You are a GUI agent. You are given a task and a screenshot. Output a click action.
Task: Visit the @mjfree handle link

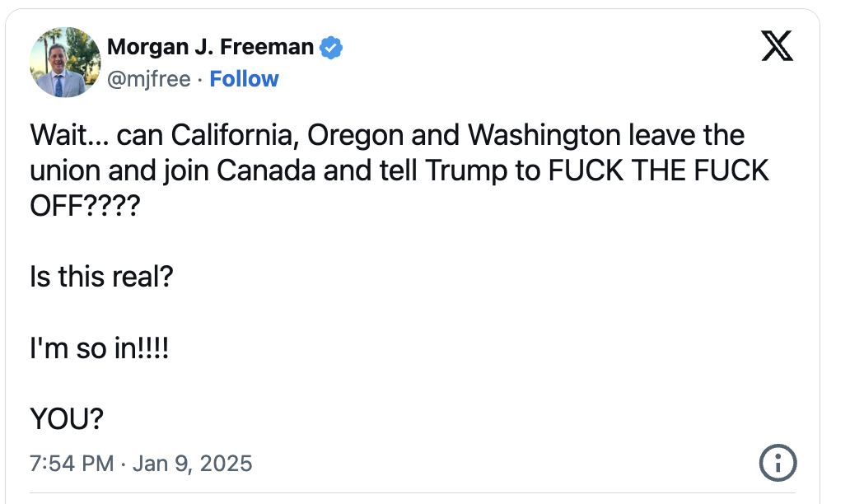coord(149,79)
